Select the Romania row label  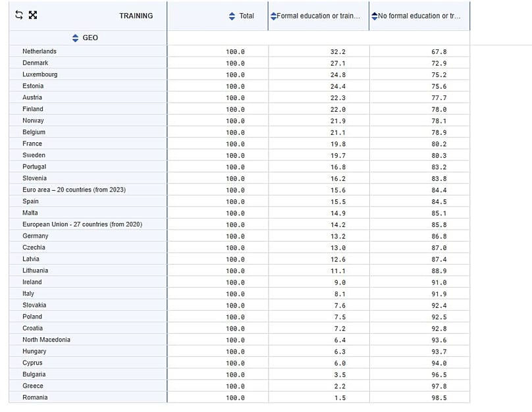(35, 398)
